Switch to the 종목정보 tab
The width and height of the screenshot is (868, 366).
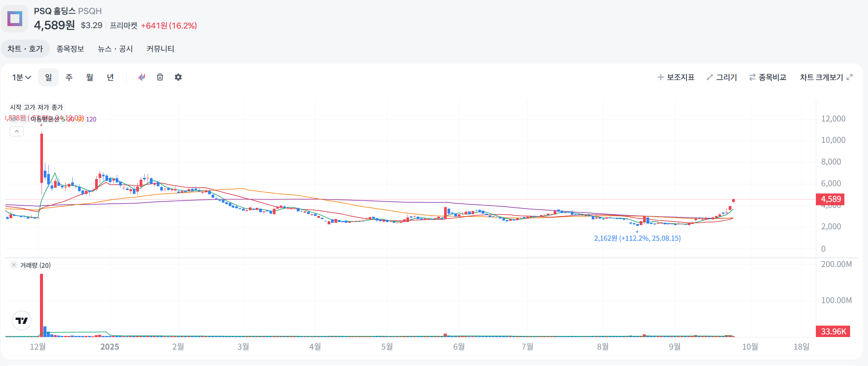pyautogui.click(x=70, y=49)
